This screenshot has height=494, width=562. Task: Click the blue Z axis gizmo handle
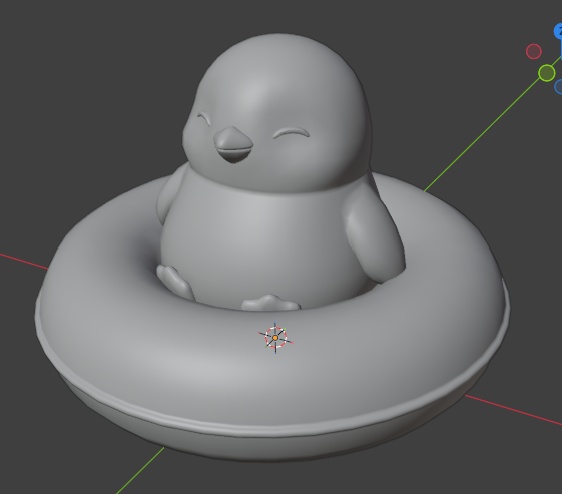tap(558, 31)
